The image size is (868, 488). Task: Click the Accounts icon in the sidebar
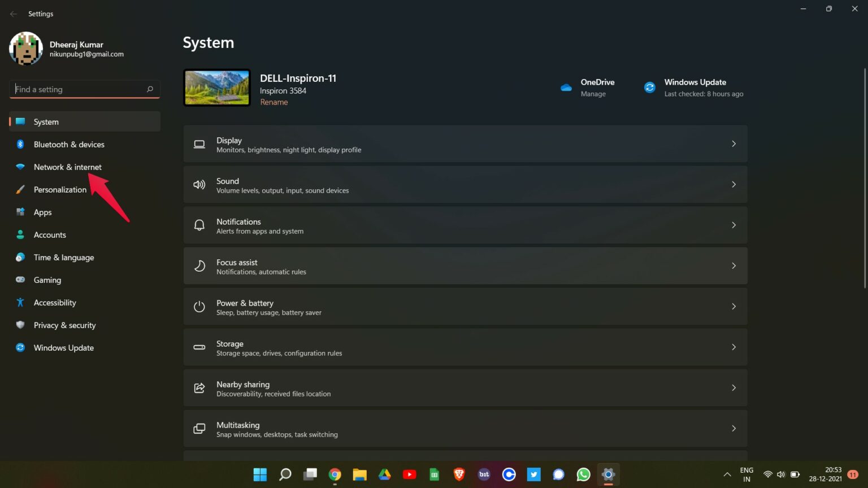pyautogui.click(x=20, y=235)
